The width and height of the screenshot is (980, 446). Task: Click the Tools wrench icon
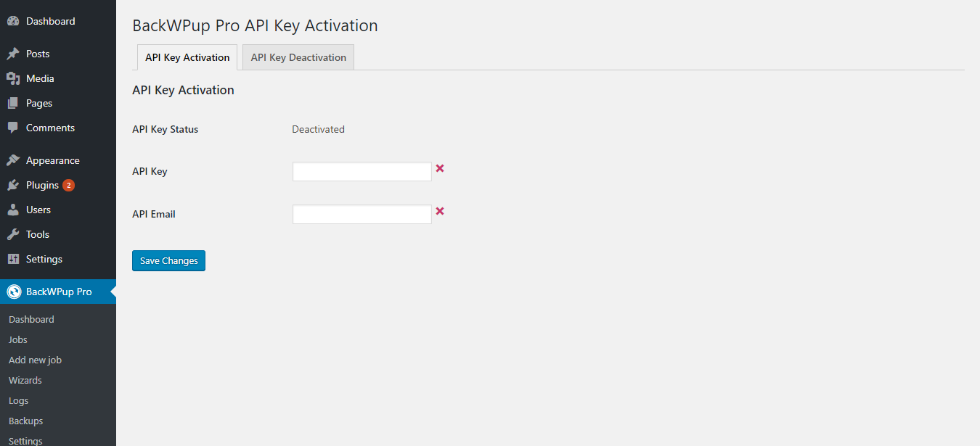[13, 234]
